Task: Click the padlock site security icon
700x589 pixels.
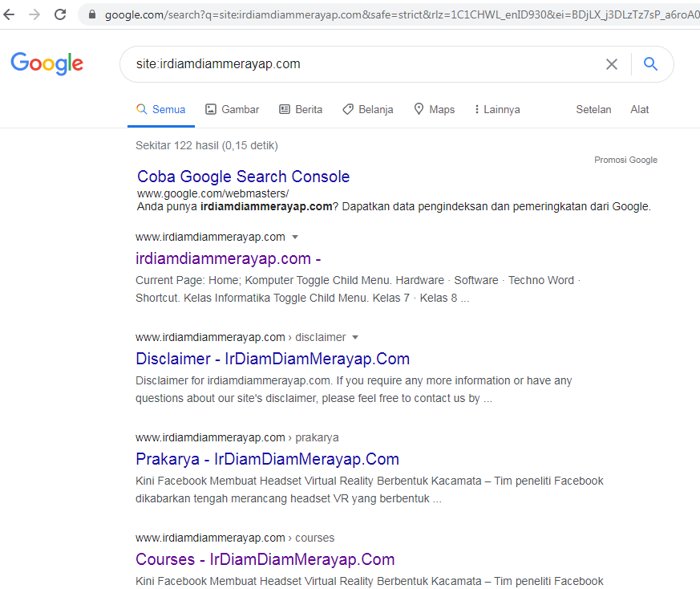Action: pos(92,14)
